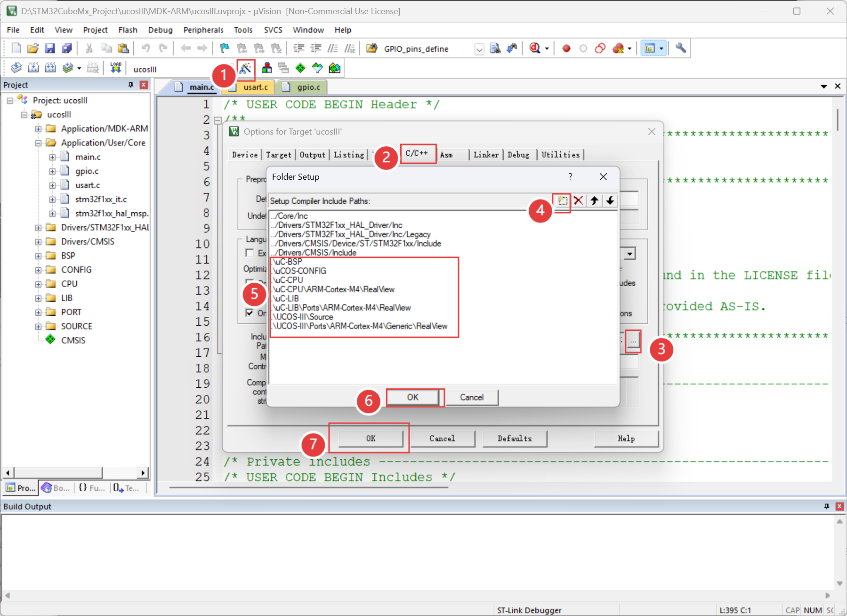Click Help in the Options dialog

coord(626,439)
